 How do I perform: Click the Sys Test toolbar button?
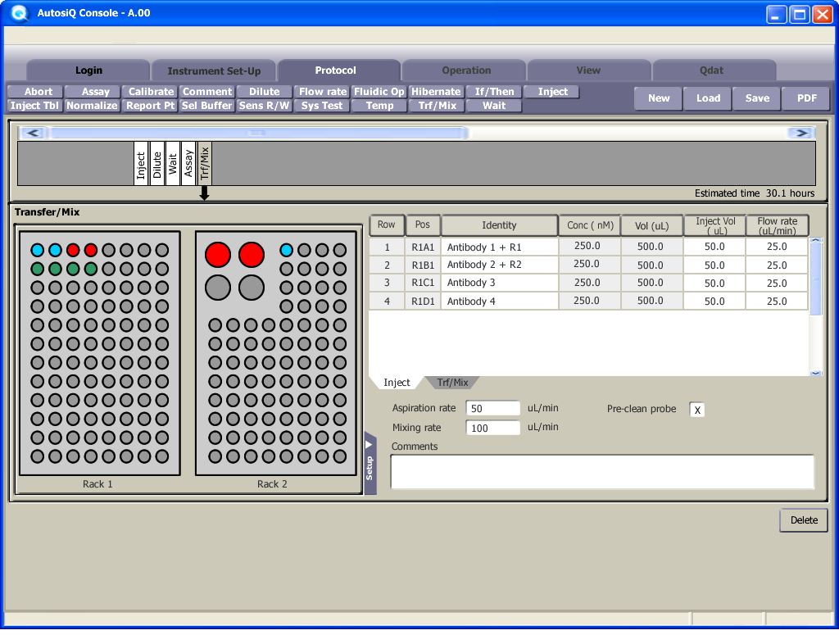(321, 106)
